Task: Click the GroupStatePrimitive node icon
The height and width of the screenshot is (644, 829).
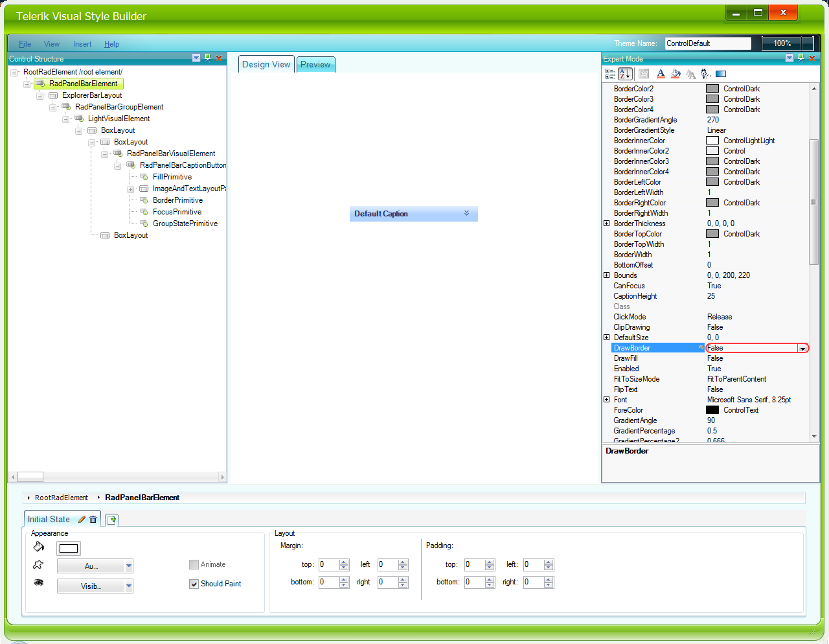Action: pos(144,224)
